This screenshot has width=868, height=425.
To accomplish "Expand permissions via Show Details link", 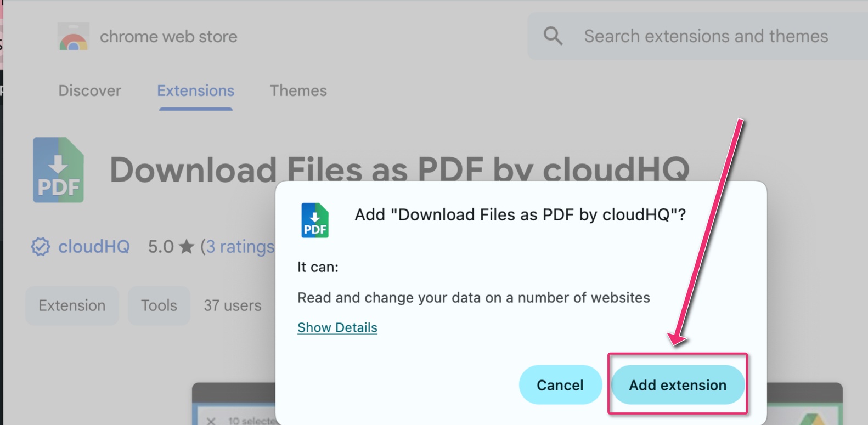I will (337, 327).
